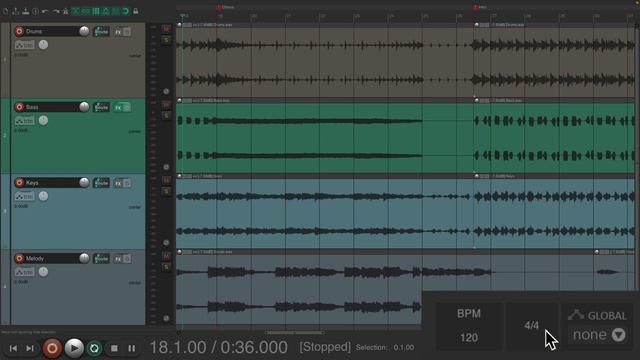Mute the Drums track
Image resolution: width=640 pixels, height=360 pixels.
pos(166,29)
